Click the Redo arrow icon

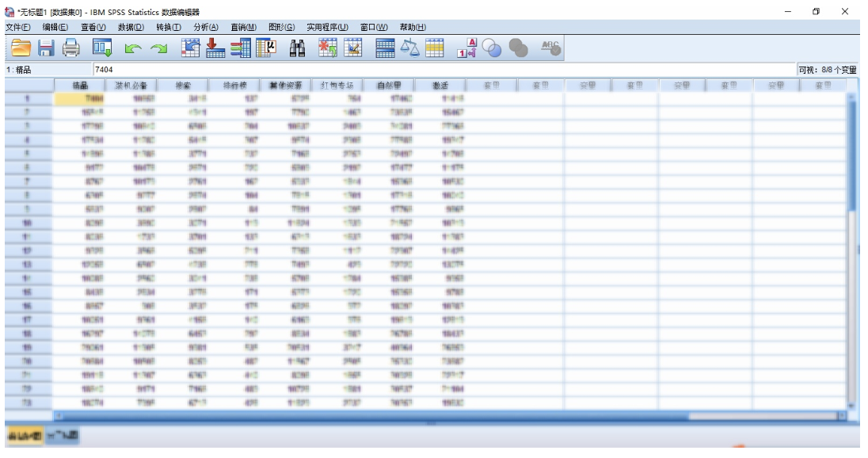[x=159, y=49]
